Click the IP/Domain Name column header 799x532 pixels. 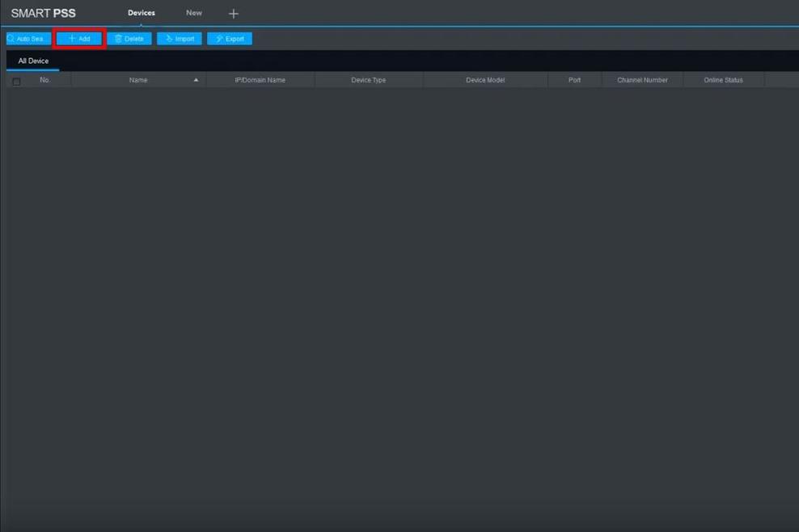[260, 80]
